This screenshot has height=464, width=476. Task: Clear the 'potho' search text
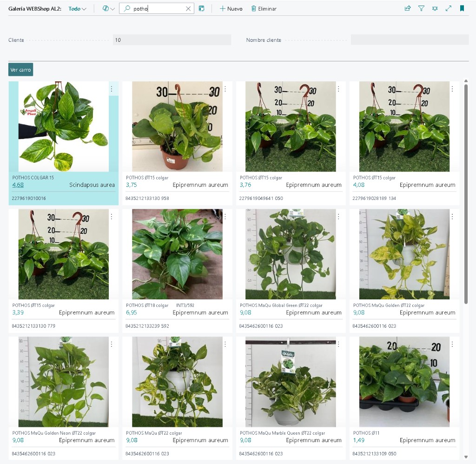tap(188, 9)
